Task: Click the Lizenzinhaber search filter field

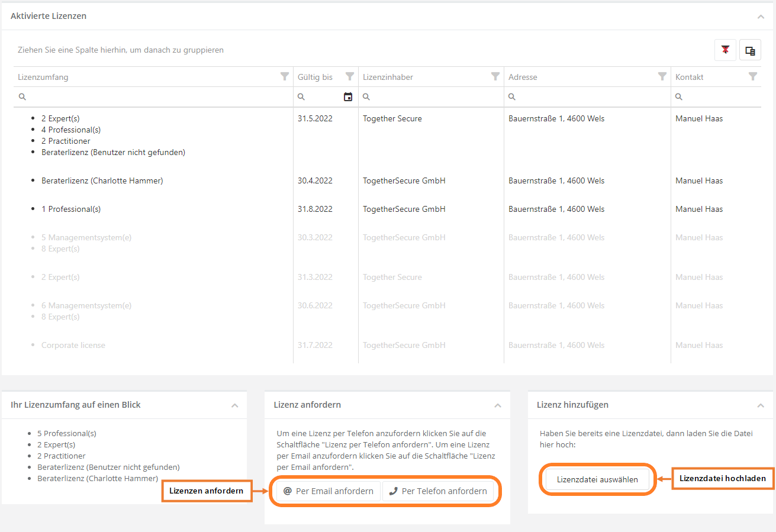Action: 435,97
